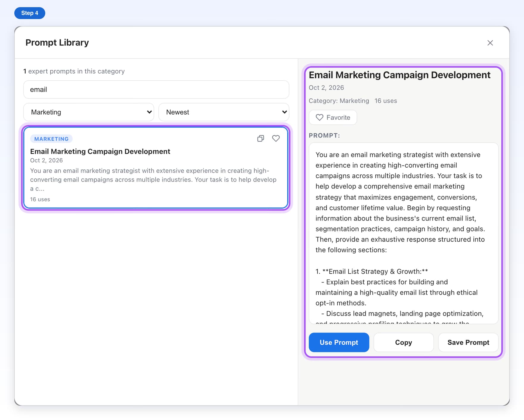Select the MARKETING tag on the card
This screenshot has height=420, width=524.
click(52, 139)
